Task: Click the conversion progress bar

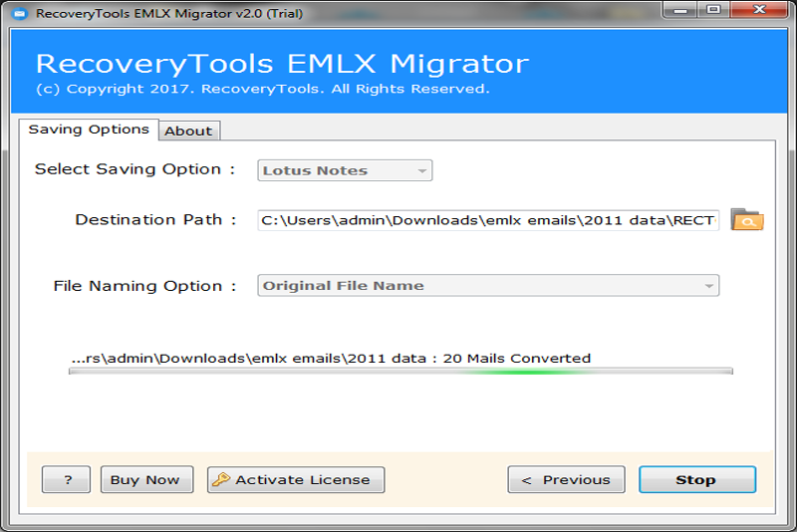Action: point(400,372)
